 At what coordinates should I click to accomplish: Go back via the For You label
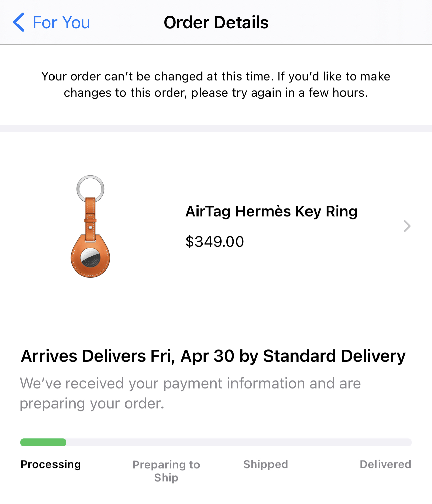click(x=61, y=23)
